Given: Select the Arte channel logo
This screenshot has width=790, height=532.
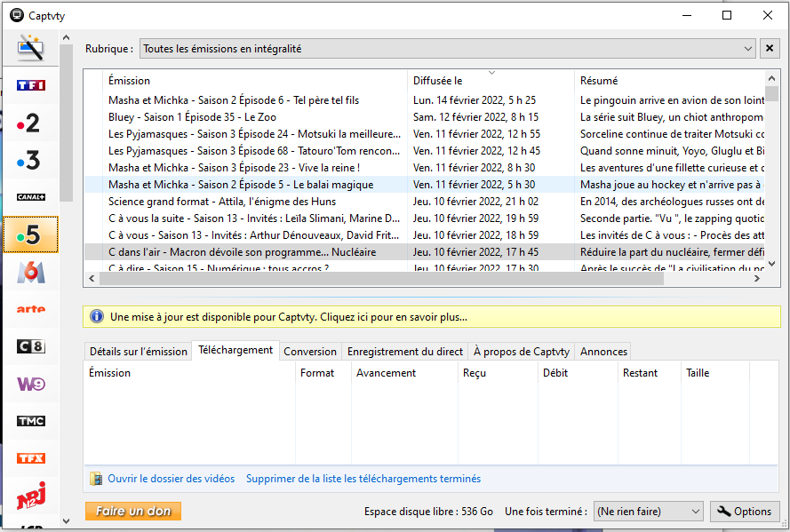Looking at the screenshot, I should [31, 309].
